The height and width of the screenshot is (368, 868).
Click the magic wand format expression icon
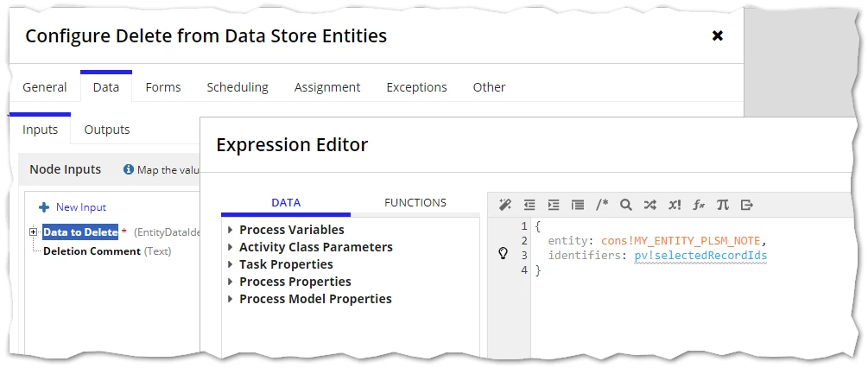tap(505, 205)
